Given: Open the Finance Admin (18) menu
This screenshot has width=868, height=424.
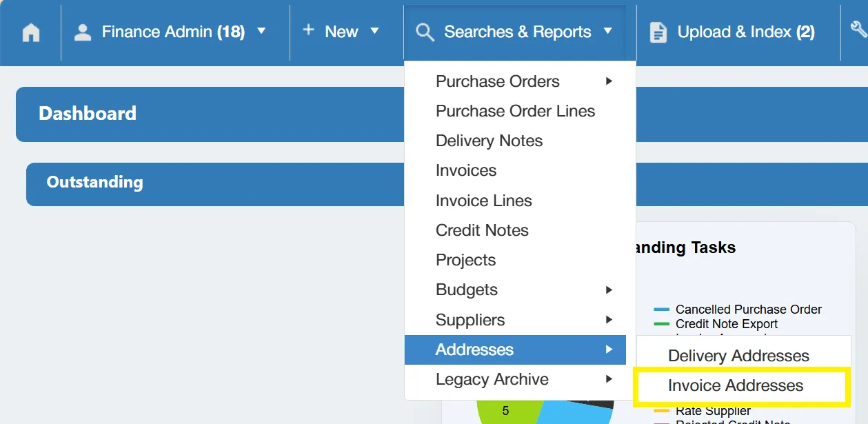Looking at the screenshot, I should [x=175, y=32].
